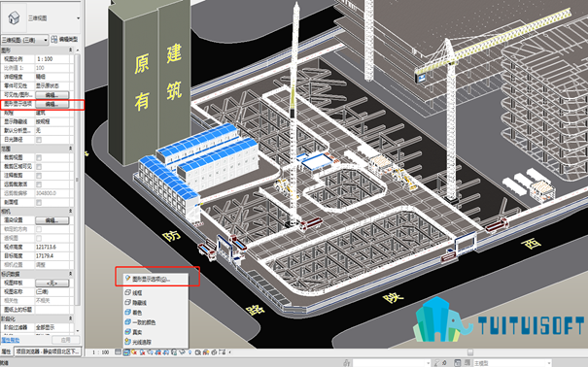This screenshot has width=588, height=367.
Task: Open the 属性帮助 properties help link
Action: [10, 340]
